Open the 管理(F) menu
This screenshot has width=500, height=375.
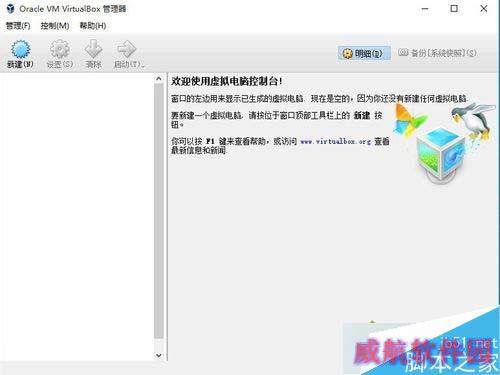tap(18, 26)
